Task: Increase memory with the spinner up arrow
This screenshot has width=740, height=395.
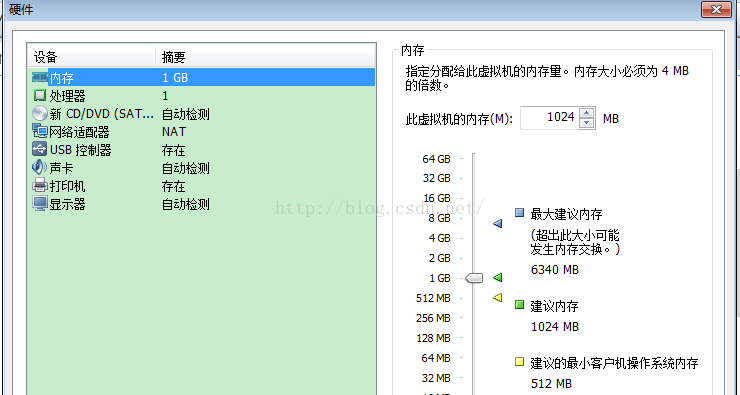Action: coord(586,113)
